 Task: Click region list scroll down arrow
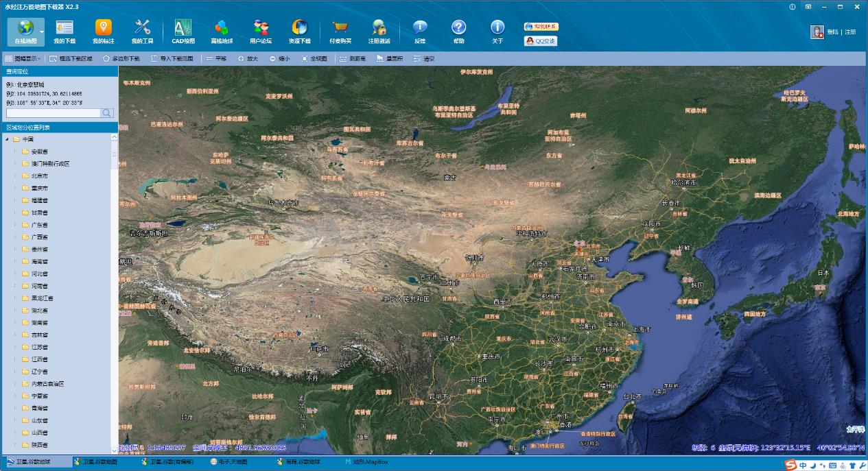click(114, 449)
